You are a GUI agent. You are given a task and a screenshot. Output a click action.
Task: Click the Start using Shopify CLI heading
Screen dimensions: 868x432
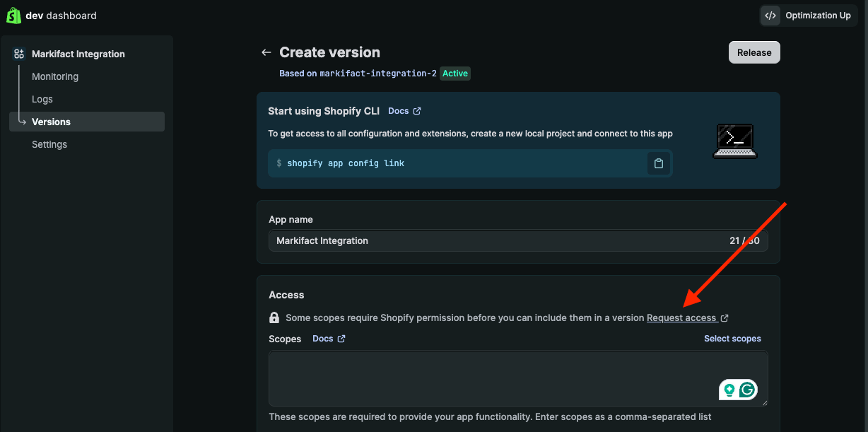click(324, 111)
